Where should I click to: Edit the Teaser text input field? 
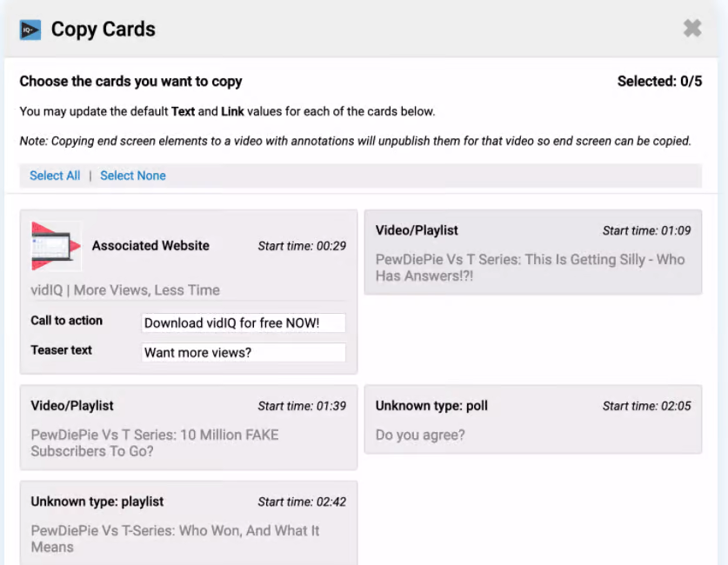[244, 353]
